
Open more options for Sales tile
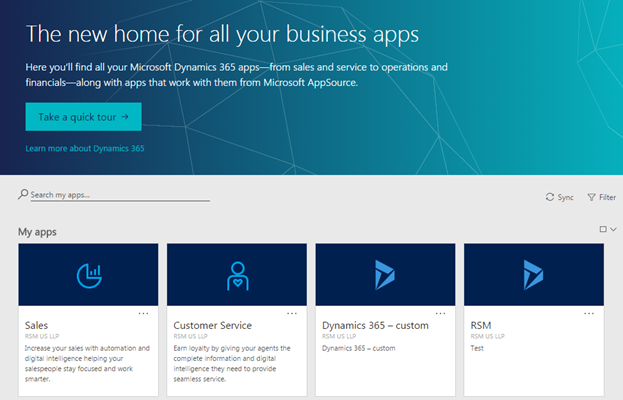[143, 313]
